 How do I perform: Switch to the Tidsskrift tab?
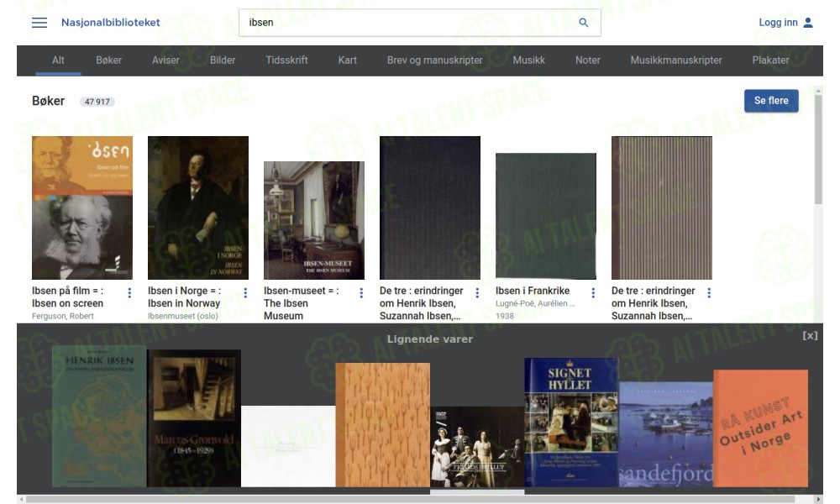point(286,60)
